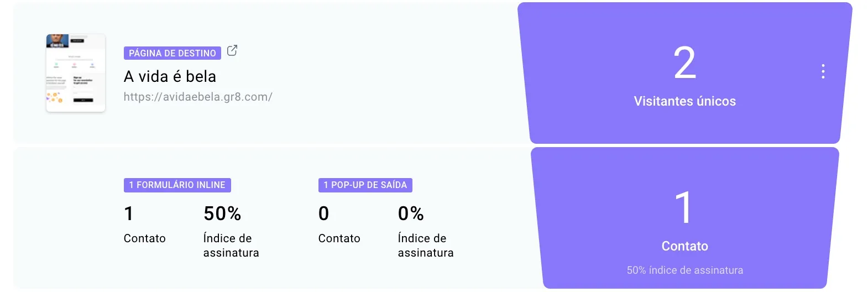The width and height of the screenshot is (868, 292).
Task: Open the page title A vida é bela
Action: click(x=170, y=76)
